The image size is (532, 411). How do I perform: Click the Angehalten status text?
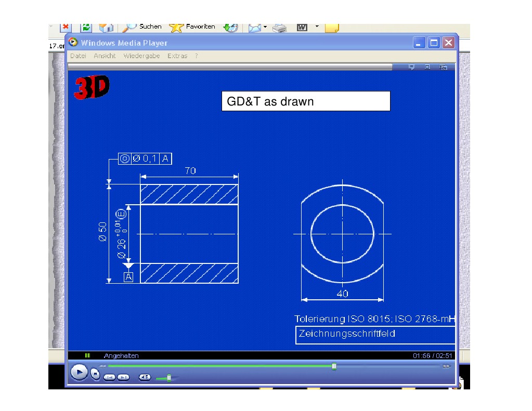point(121,355)
